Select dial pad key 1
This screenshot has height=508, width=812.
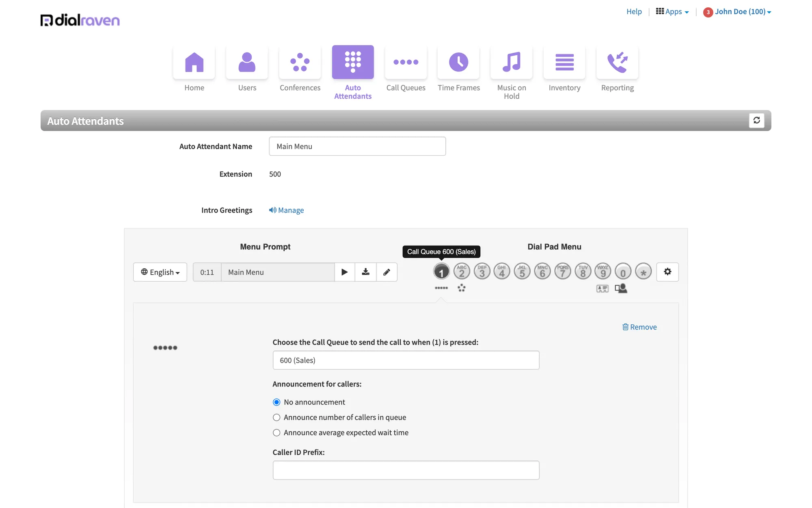[441, 271]
